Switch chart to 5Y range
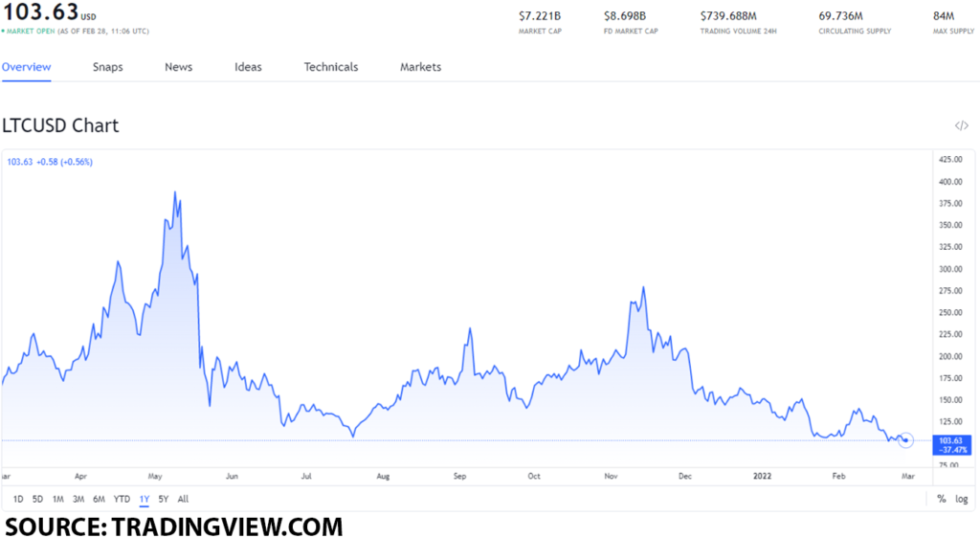 pyautogui.click(x=163, y=499)
